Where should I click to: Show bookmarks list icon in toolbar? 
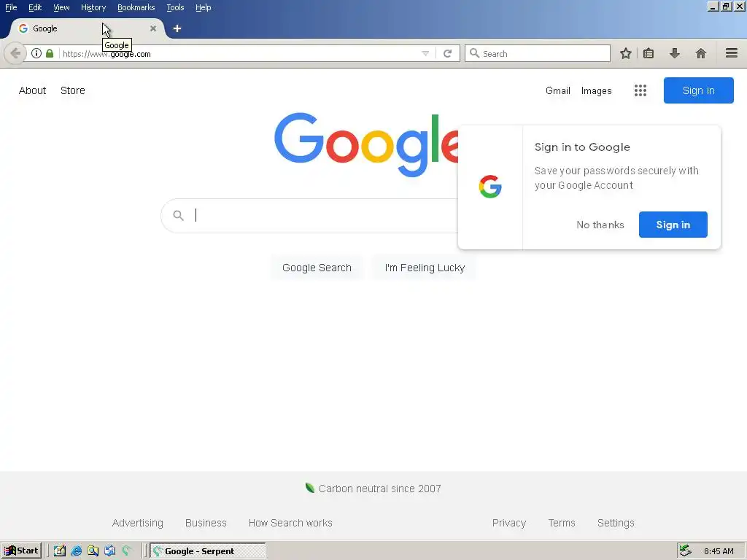[x=649, y=53]
